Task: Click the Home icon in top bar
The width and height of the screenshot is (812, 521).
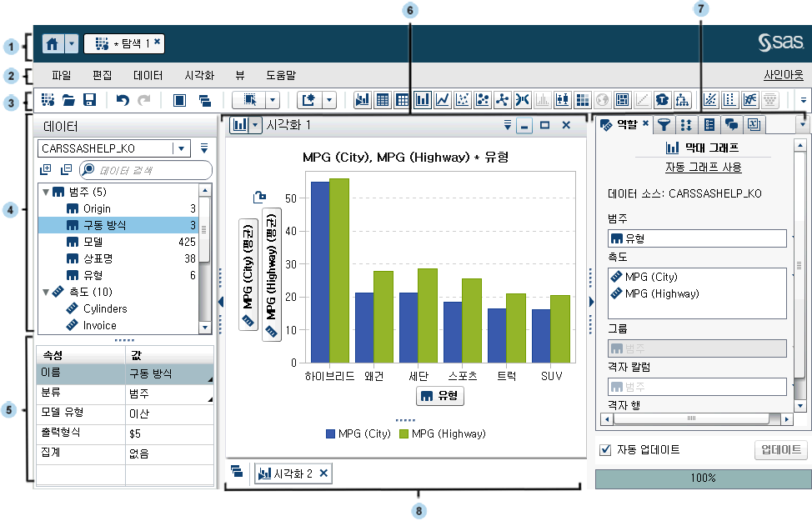Action: (x=53, y=43)
